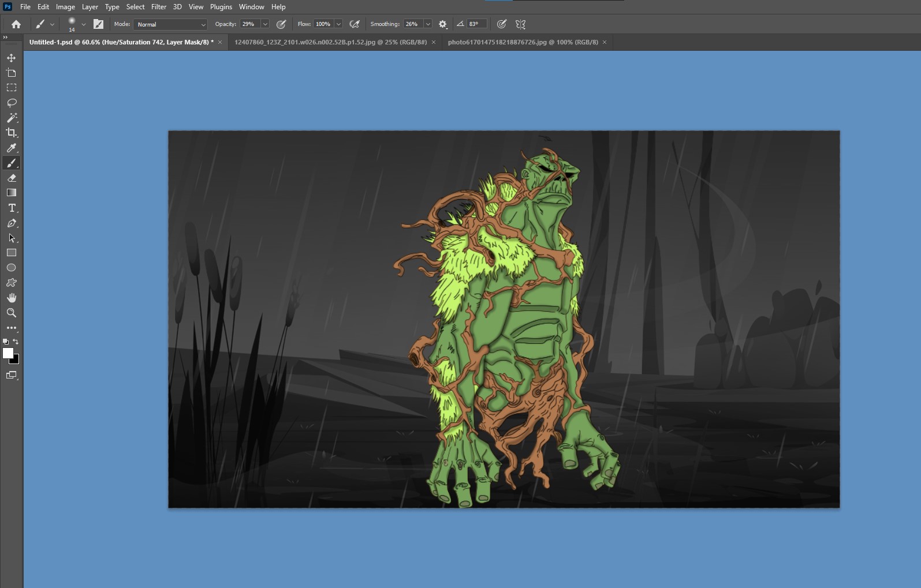921x588 pixels.
Task: Click the Smoothing value field showing 26%
Action: pyautogui.click(x=413, y=24)
